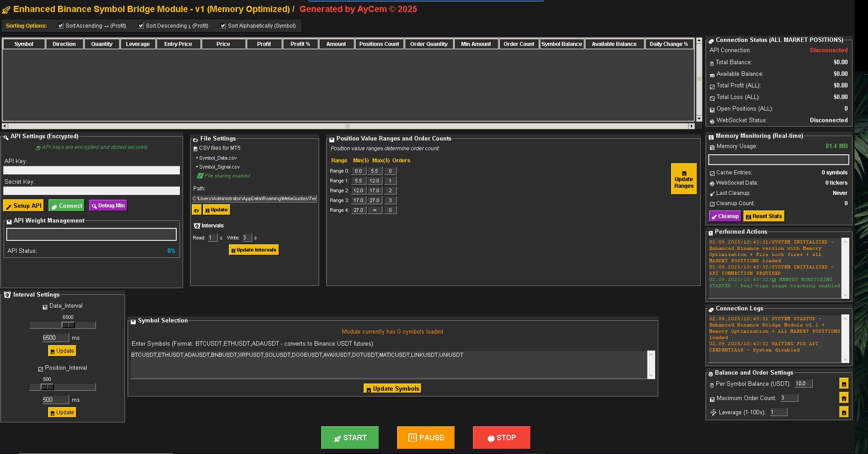Click Range 3 Orders value field
The height and width of the screenshot is (454, 868).
tap(390, 200)
